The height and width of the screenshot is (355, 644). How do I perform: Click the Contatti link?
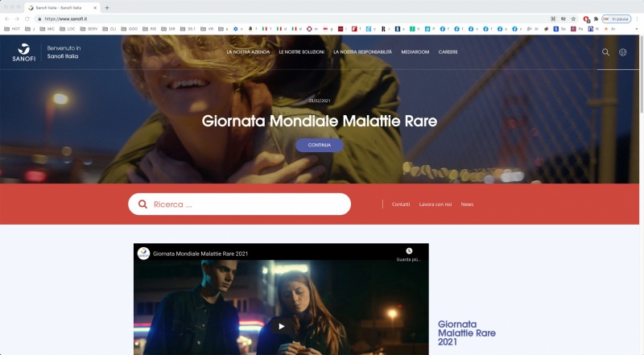(401, 204)
